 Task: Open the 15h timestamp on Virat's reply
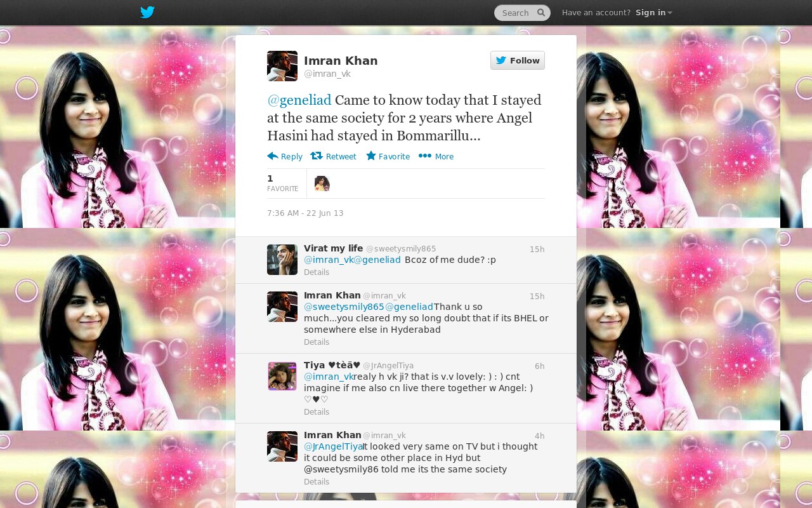[x=537, y=250]
